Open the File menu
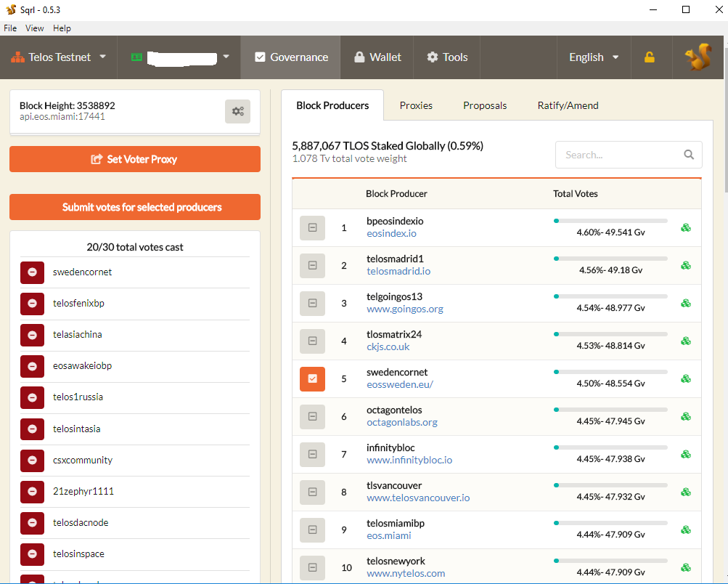 pyautogui.click(x=10, y=28)
